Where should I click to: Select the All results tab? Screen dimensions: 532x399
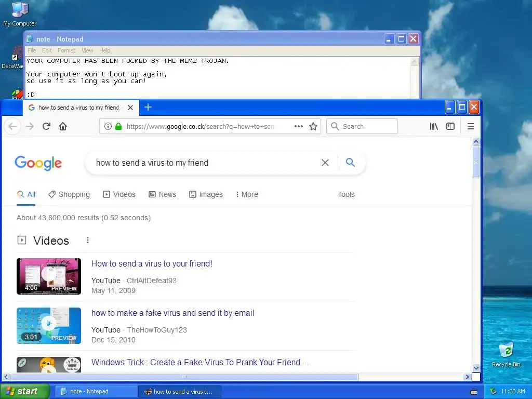coord(26,194)
